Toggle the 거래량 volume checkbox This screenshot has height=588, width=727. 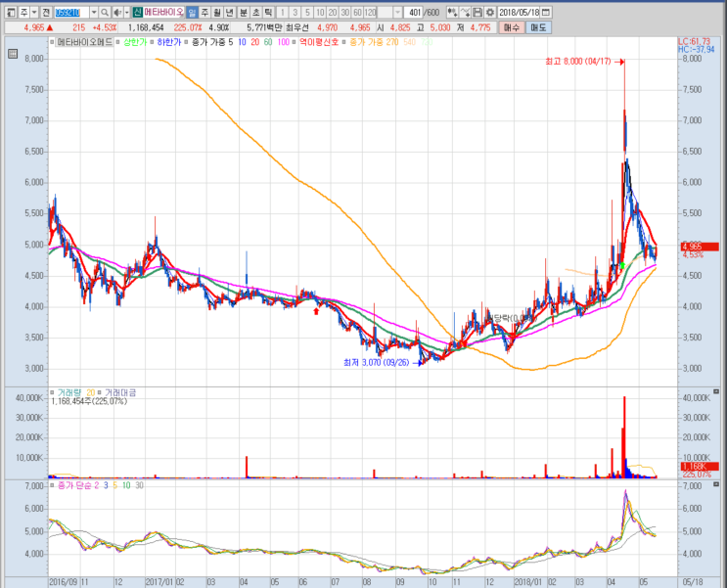(x=52, y=392)
